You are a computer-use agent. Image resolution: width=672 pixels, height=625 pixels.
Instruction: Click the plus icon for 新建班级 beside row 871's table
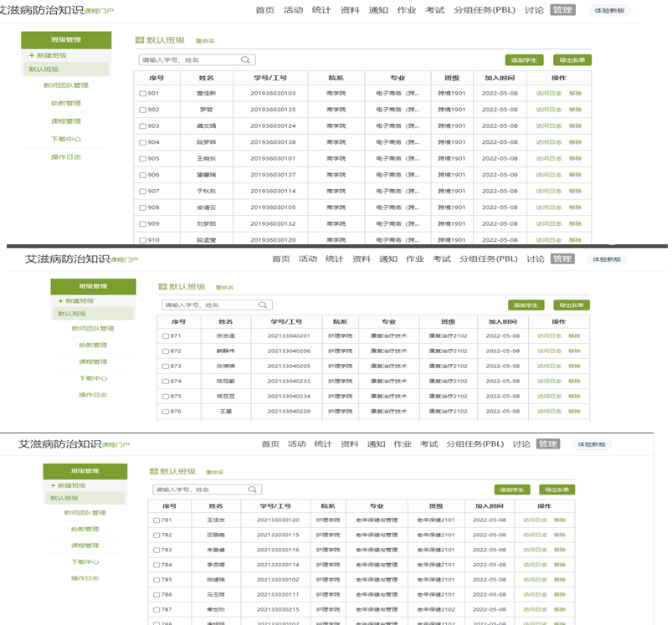(60, 300)
